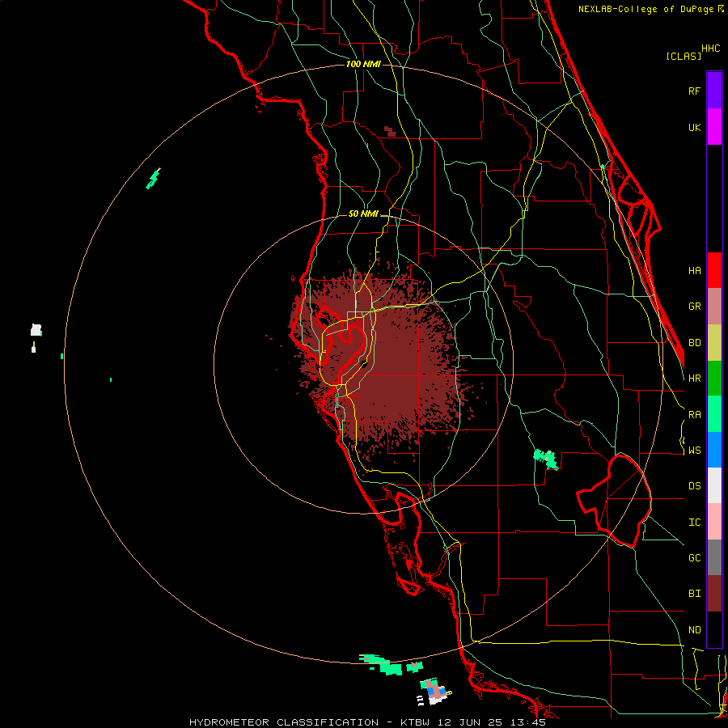
Task: Click the blue WS legend swatch
Action: pyautogui.click(x=714, y=450)
